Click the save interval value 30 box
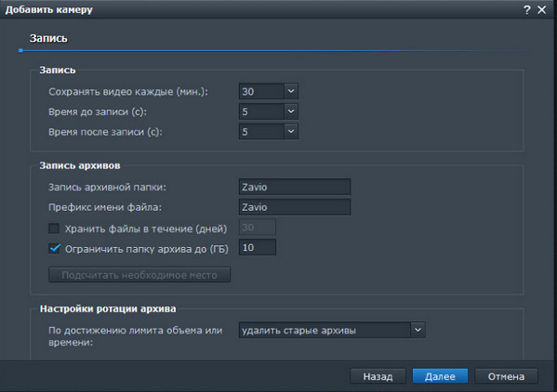Screen dimensions: 557x392 pyautogui.click(x=262, y=91)
